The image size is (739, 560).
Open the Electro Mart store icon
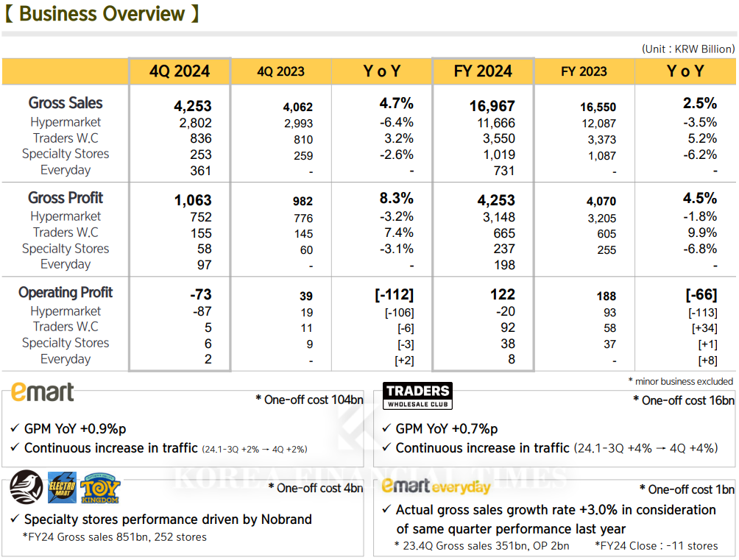point(62,488)
